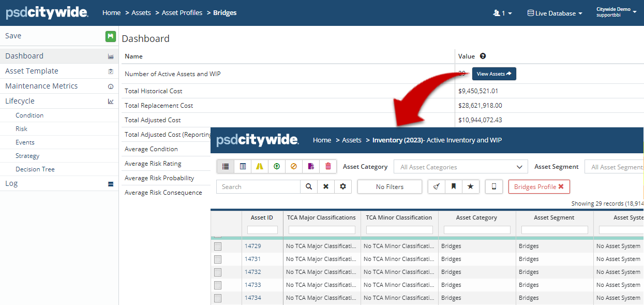Go to Home in top breadcrumb
The height and width of the screenshot is (305, 644).
(x=111, y=13)
